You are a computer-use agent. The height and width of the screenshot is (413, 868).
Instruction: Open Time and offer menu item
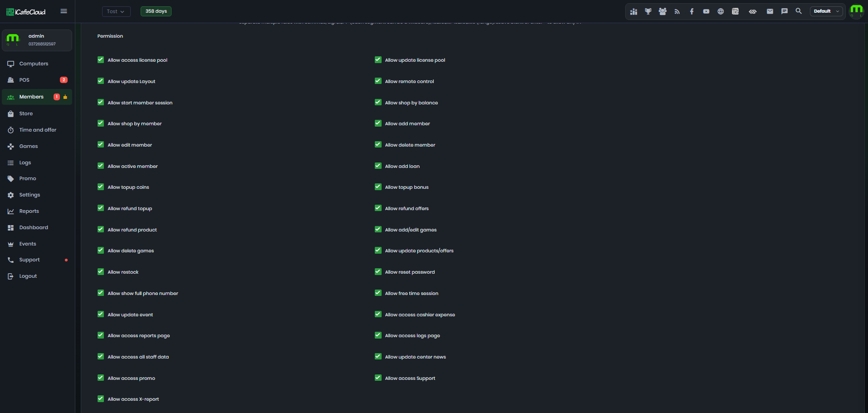point(37,130)
